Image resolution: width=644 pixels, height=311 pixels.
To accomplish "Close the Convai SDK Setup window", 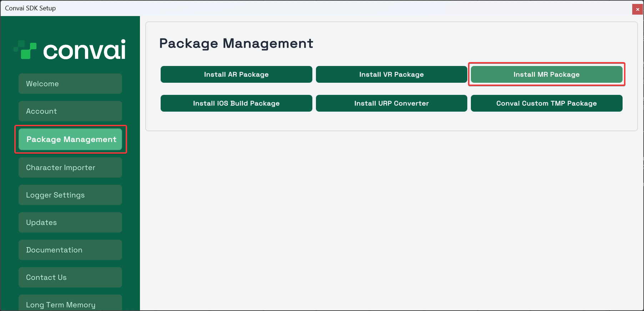I will 637,9.
